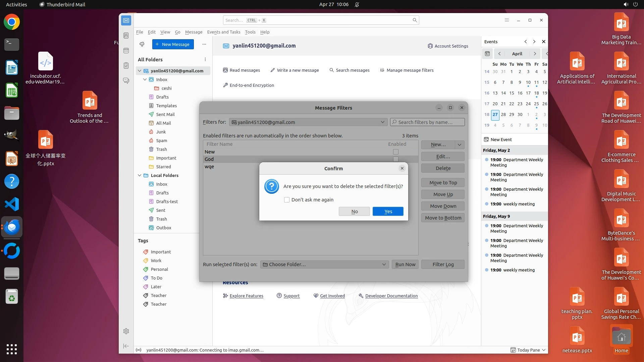Open the Filters for account dropdown
The height and width of the screenshot is (362, 644).
click(308, 122)
